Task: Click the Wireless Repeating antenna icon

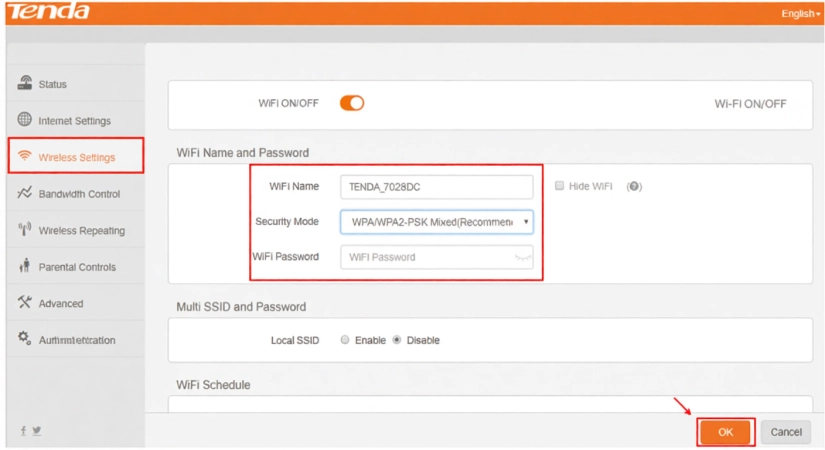Action: (x=25, y=230)
